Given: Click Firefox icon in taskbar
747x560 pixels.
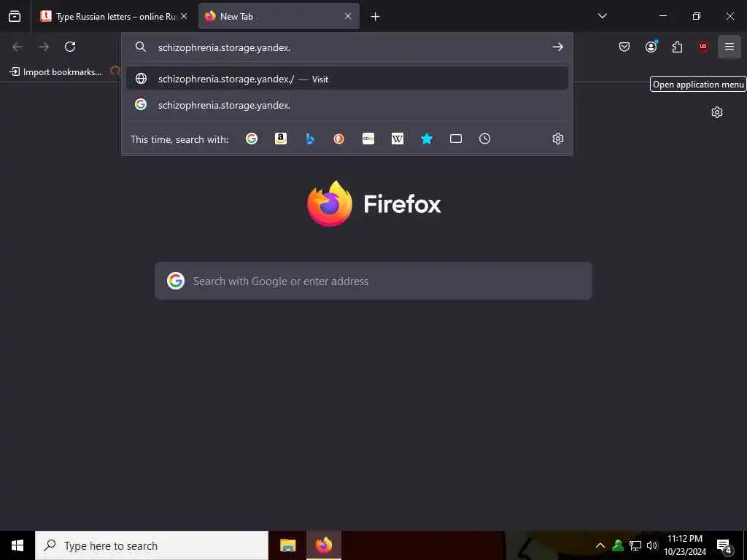Looking at the screenshot, I should click(324, 545).
